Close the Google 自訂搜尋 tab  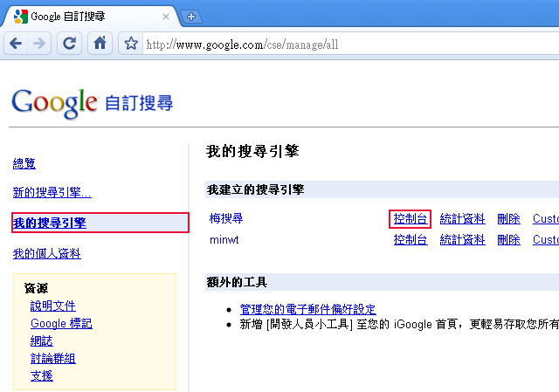click(166, 17)
